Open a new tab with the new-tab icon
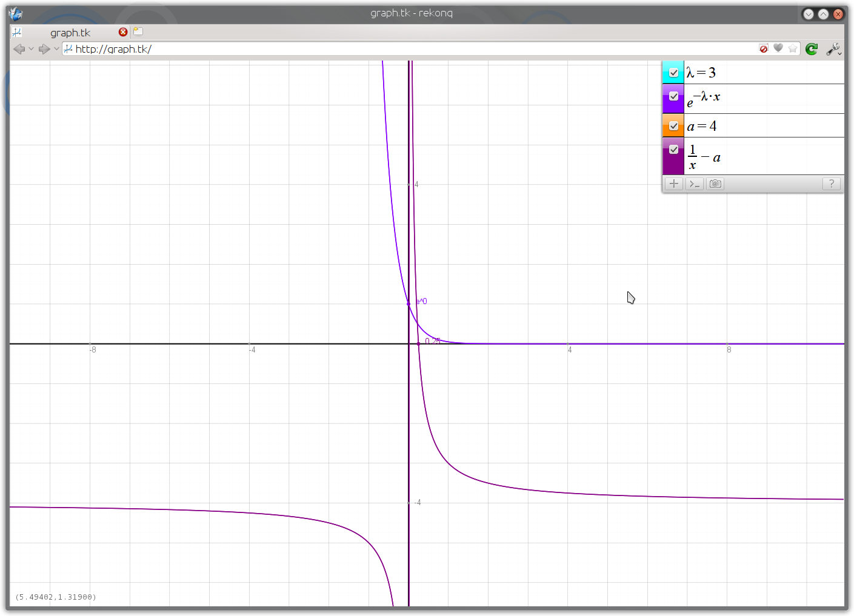Image resolution: width=854 pixels, height=616 pixels. [x=138, y=31]
